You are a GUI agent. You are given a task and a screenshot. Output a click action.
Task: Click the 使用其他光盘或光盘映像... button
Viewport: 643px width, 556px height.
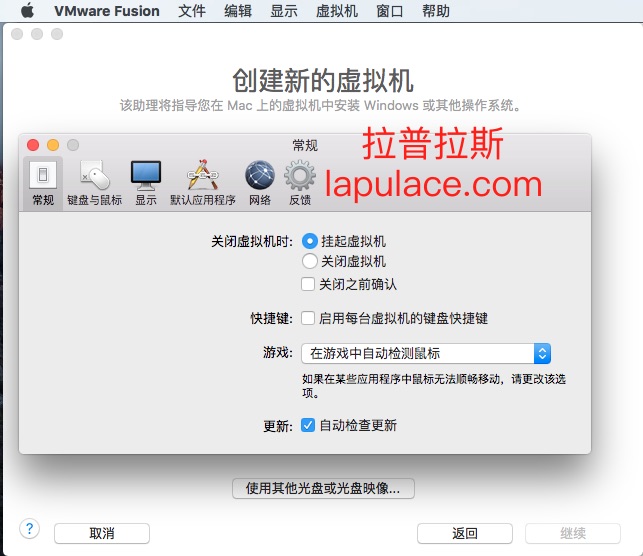[x=323, y=488]
